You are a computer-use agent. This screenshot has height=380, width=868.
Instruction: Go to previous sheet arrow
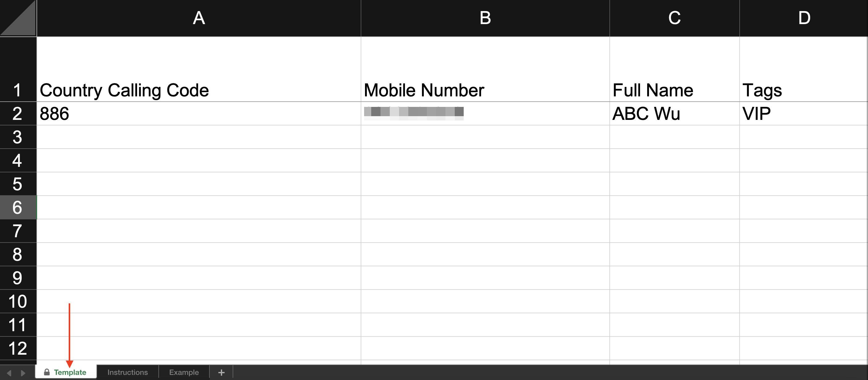(9, 373)
